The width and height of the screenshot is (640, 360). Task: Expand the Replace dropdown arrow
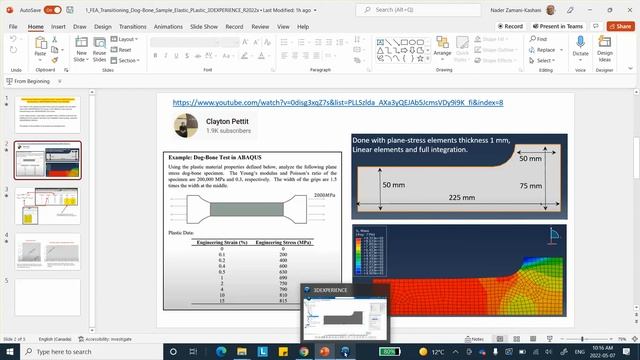point(562,50)
